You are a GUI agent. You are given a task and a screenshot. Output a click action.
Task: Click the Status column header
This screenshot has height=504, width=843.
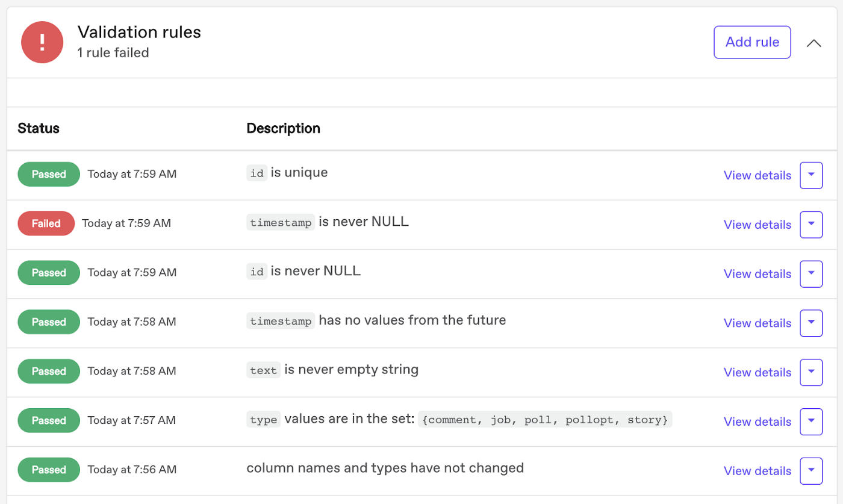click(39, 128)
